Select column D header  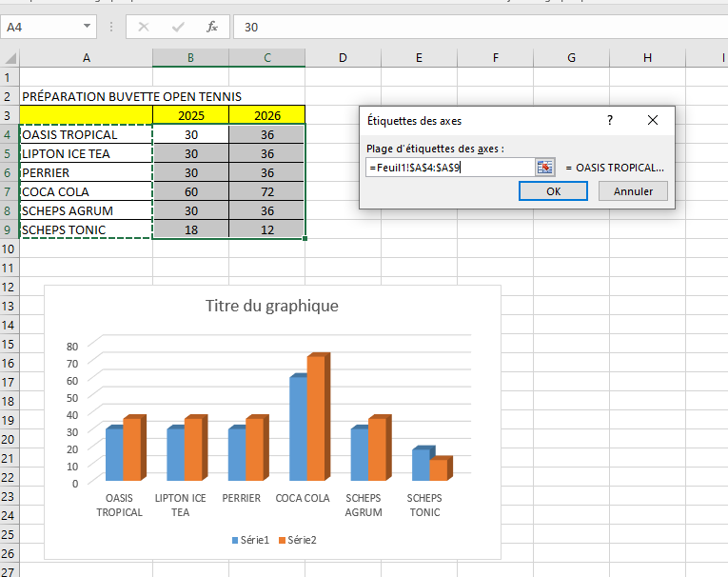click(343, 58)
